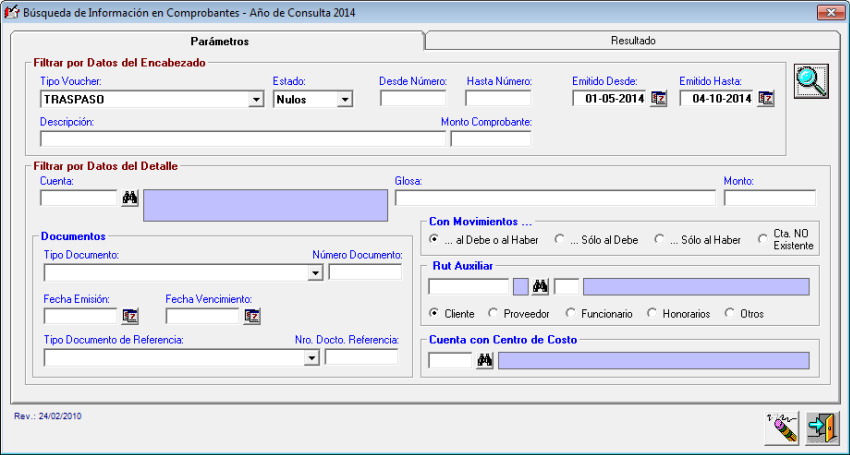850x455 pixels.
Task: Open Centro de Costo binoculars lookup
Action: [x=485, y=361]
